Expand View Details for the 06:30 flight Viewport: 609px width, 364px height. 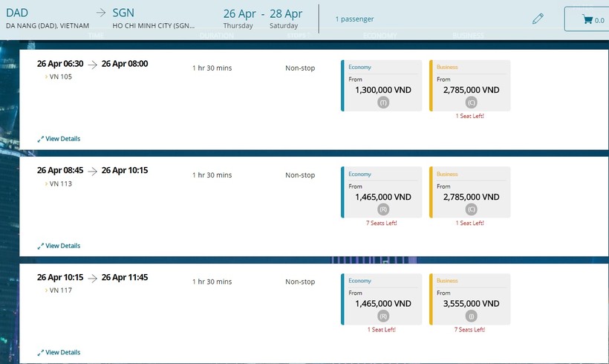click(59, 139)
